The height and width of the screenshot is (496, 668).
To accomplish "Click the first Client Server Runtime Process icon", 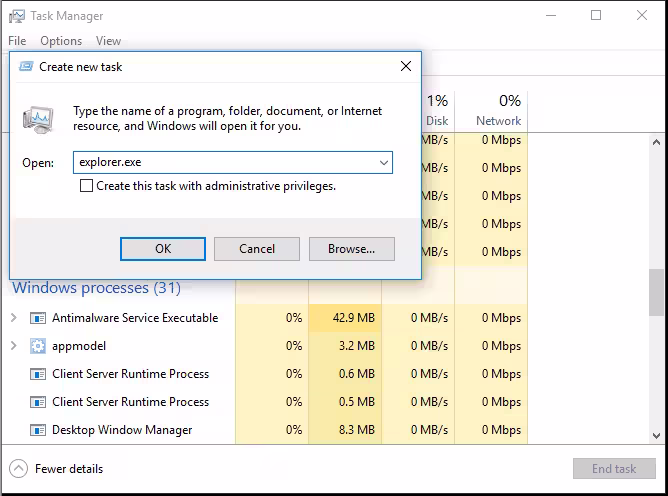I will [38, 374].
